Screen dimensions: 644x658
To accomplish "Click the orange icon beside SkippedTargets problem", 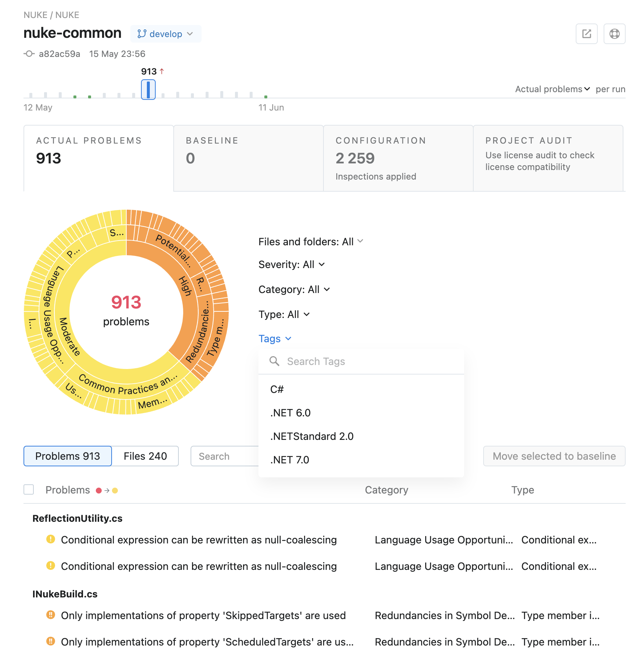I will point(51,615).
